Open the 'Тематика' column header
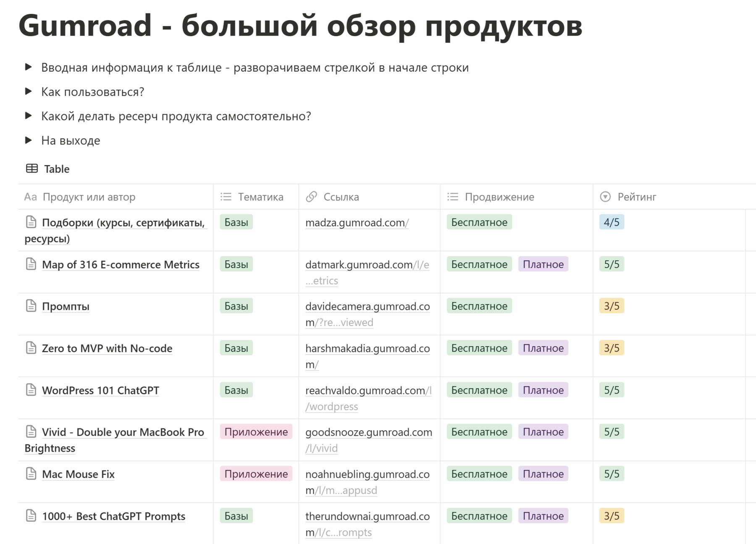756x544 pixels. click(256, 197)
